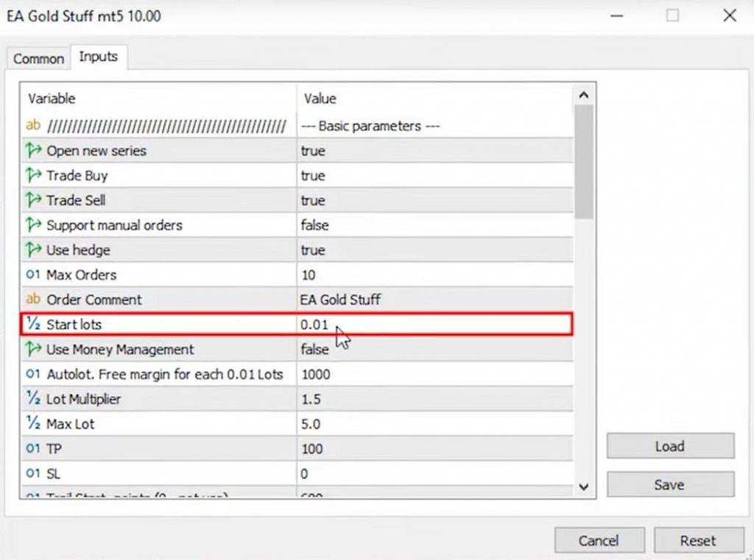Toggle Support manual orders false value
The height and width of the screenshot is (560, 754).
(x=315, y=225)
